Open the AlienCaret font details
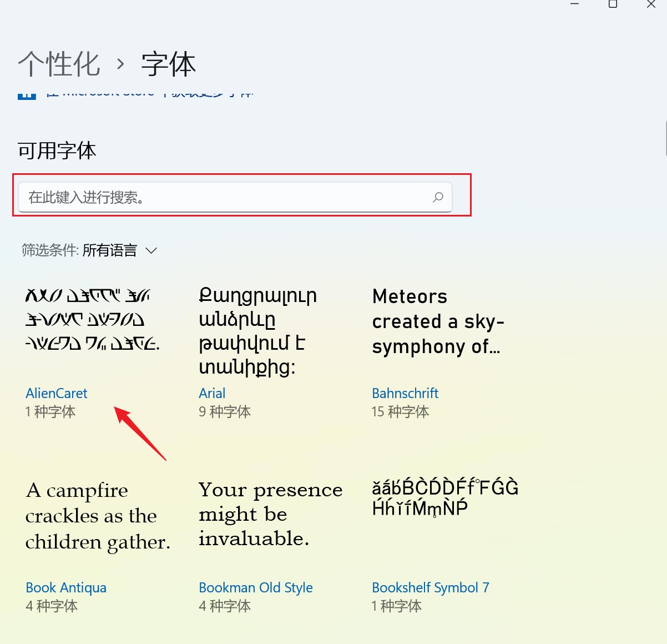Screen dimensions: 667x644 [x=56, y=393]
